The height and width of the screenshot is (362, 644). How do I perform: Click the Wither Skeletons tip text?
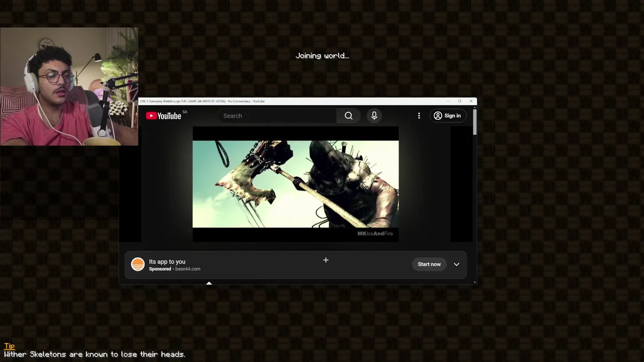pos(95,354)
